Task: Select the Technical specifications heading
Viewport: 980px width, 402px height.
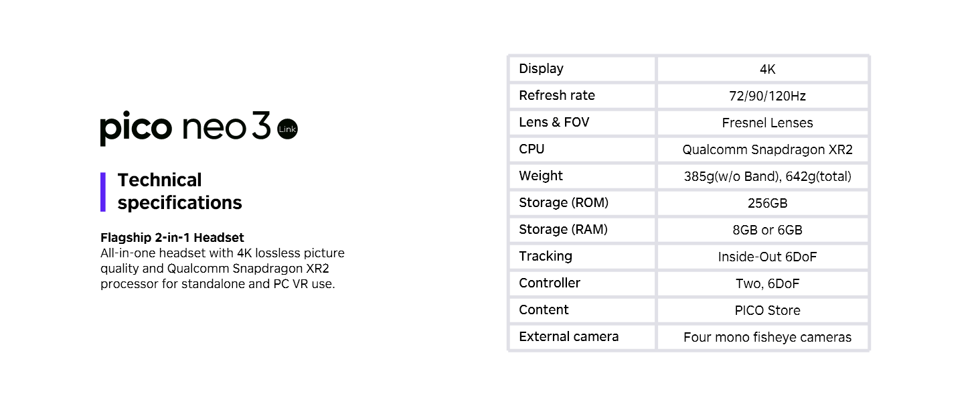Action: (x=179, y=192)
